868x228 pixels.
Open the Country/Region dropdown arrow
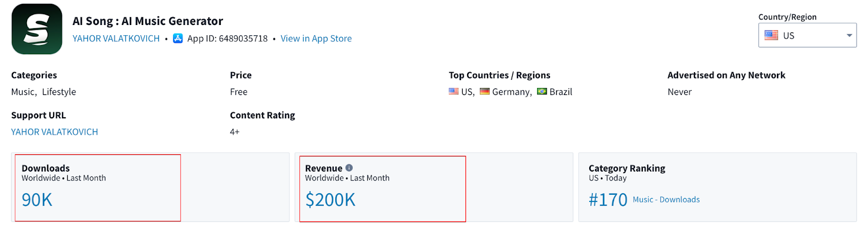click(x=849, y=36)
